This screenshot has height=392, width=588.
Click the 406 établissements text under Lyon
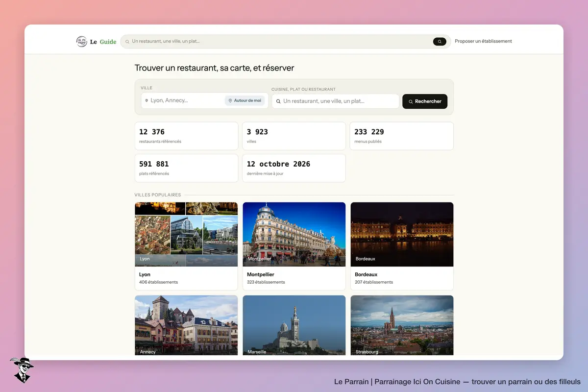coord(158,282)
